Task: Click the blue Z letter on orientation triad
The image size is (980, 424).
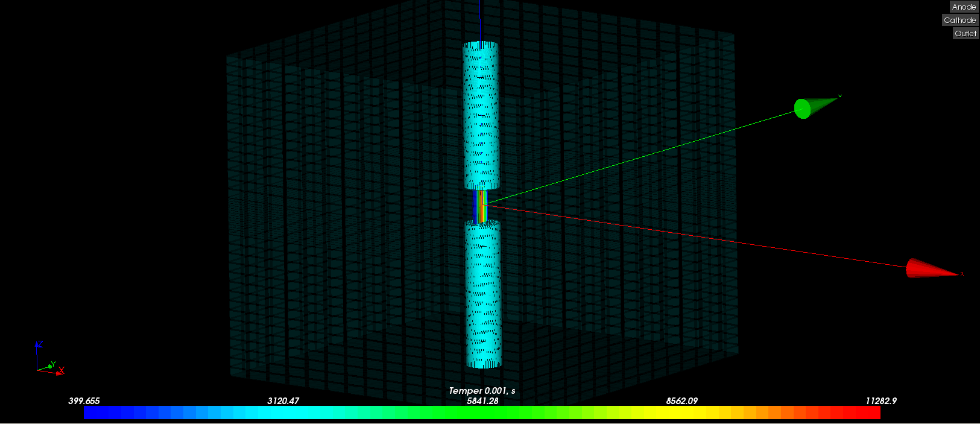Action: point(40,344)
